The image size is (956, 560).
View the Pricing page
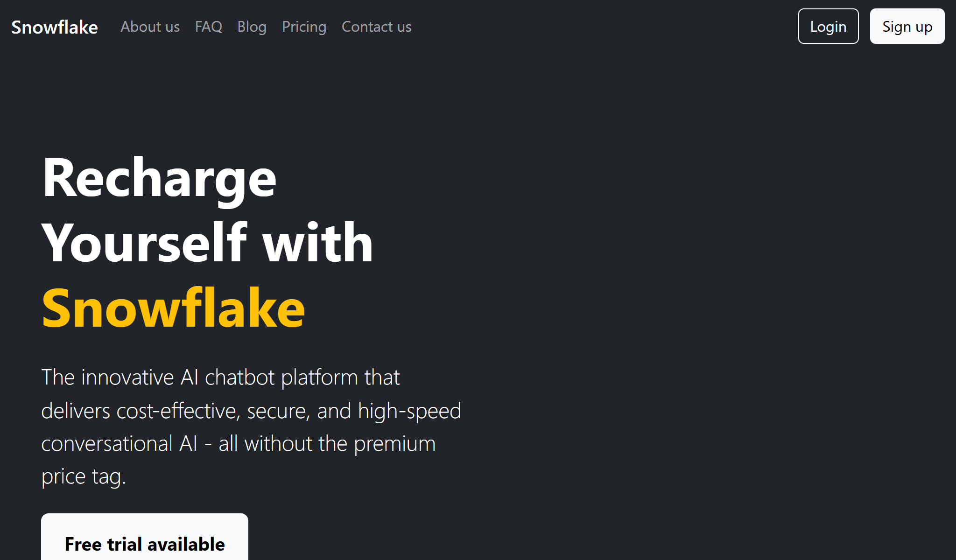pos(304,27)
